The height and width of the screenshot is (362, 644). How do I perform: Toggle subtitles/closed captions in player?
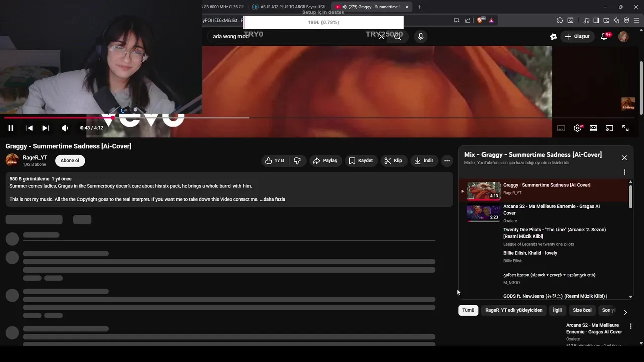tap(561, 128)
